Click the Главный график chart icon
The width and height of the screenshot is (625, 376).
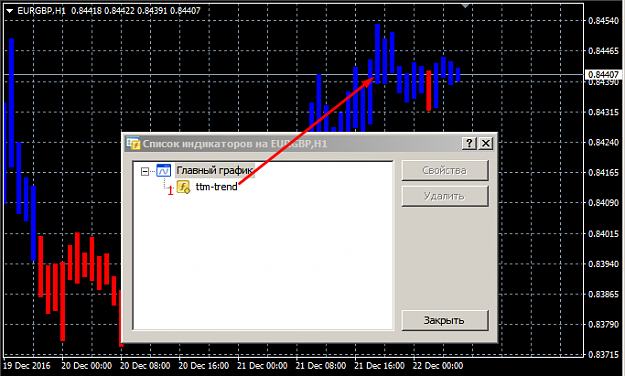[163, 171]
